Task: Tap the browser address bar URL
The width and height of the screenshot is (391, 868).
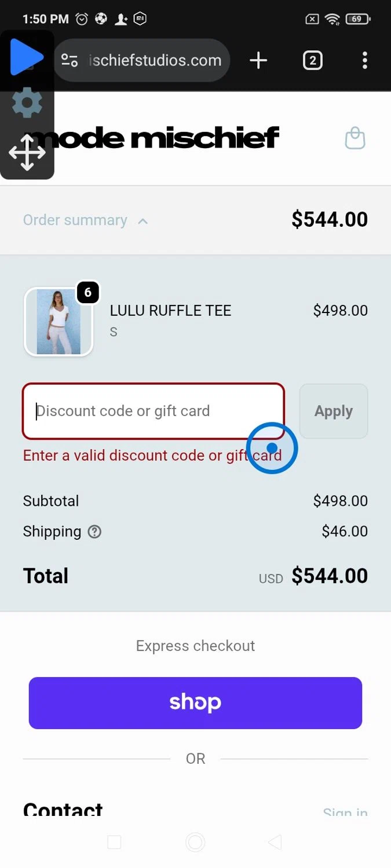Action: (x=155, y=60)
